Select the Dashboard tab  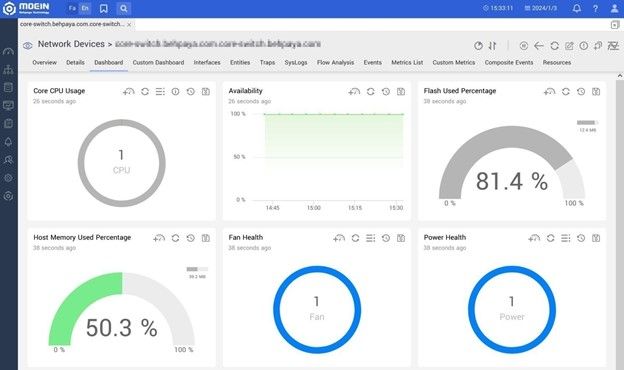tap(109, 62)
